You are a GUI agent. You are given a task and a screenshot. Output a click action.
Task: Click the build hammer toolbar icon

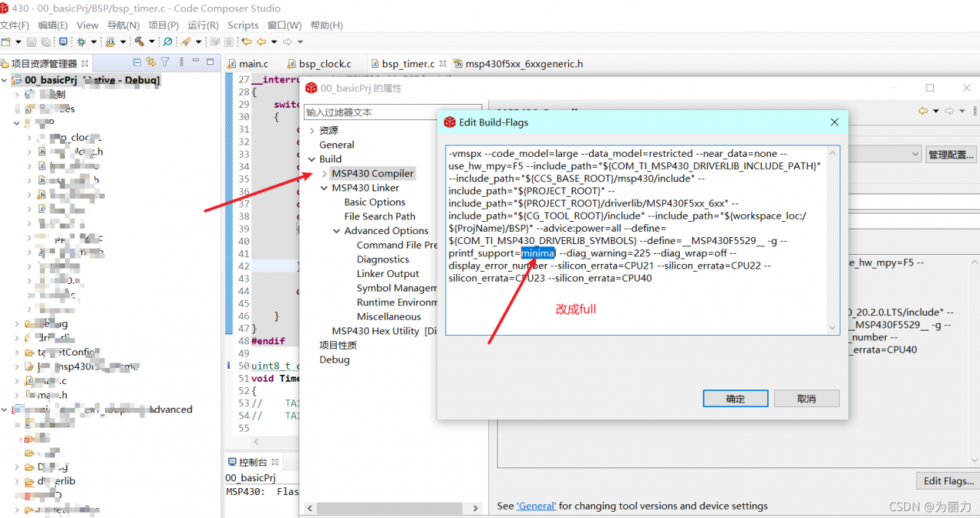(139, 41)
